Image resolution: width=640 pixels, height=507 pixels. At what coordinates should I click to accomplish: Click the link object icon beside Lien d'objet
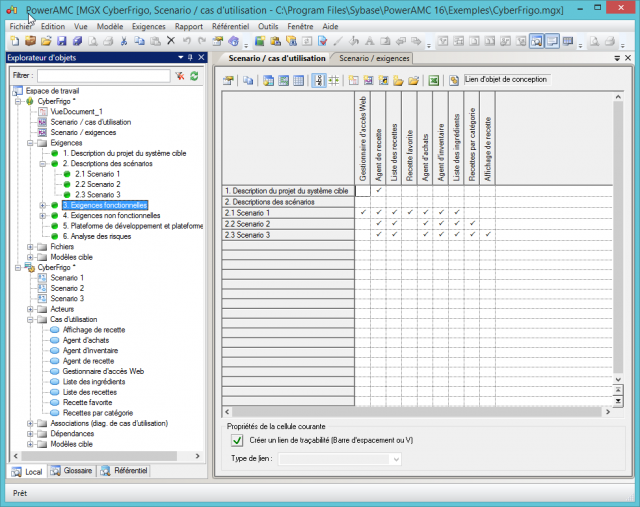click(454, 80)
